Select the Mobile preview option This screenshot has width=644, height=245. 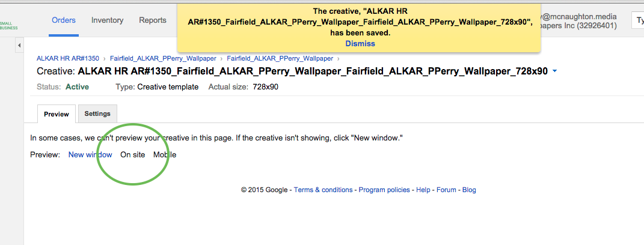[165, 154]
